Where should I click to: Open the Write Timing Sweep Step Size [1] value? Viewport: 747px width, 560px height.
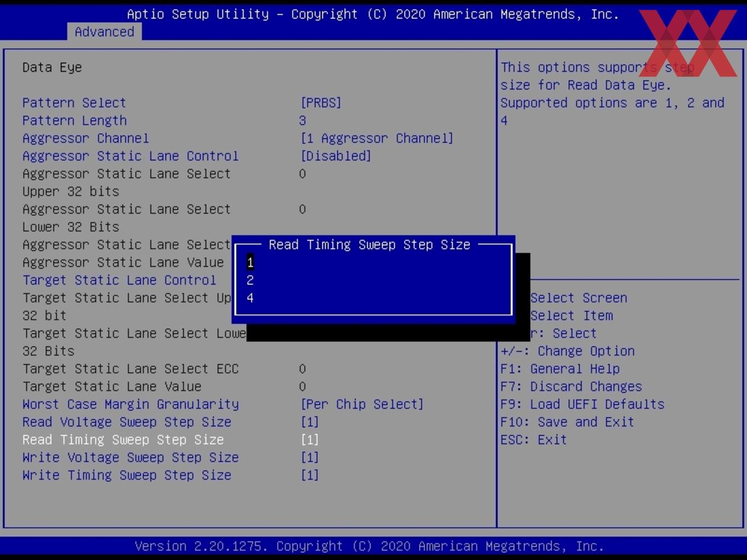point(310,475)
